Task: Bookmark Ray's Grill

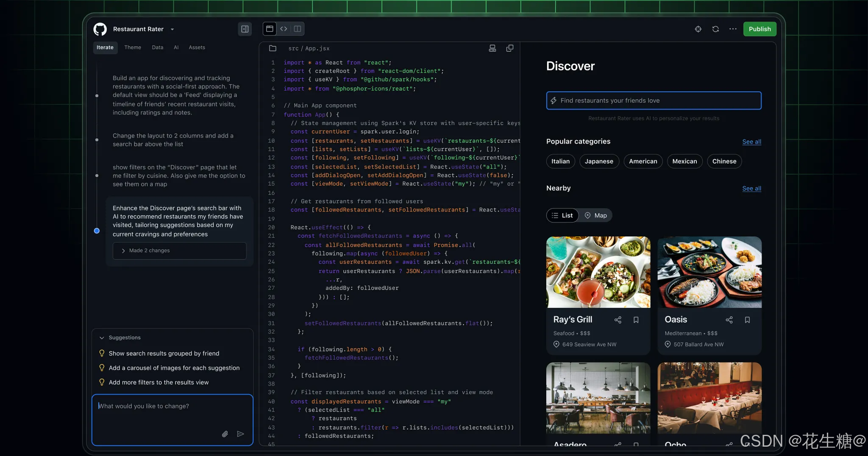Action: [x=636, y=320]
